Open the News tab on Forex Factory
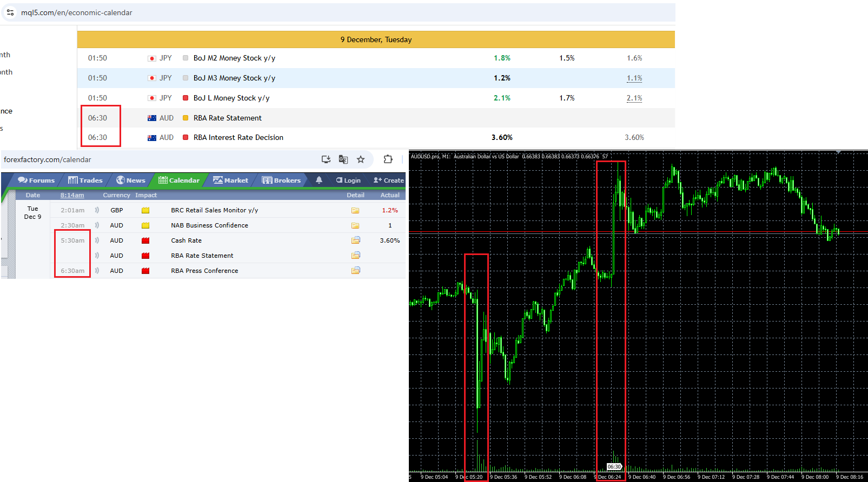868x482 pixels. pos(131,180)
